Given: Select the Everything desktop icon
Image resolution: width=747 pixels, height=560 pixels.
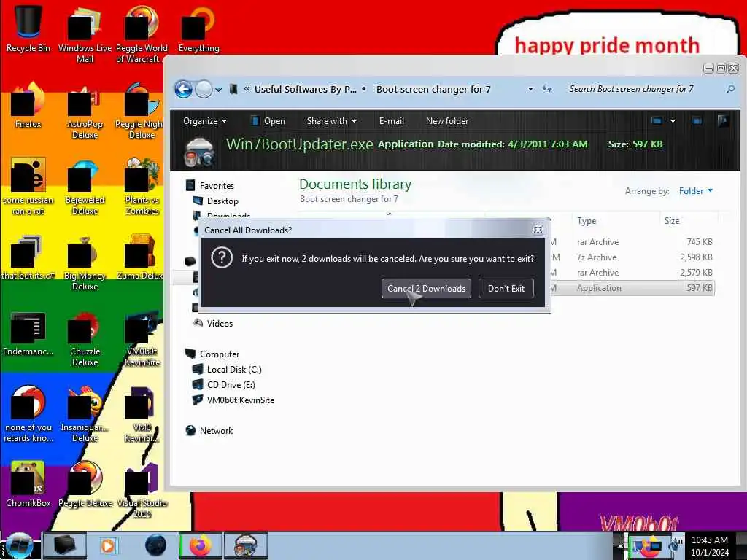Looking at the screenshot, I should pos(198,28).
